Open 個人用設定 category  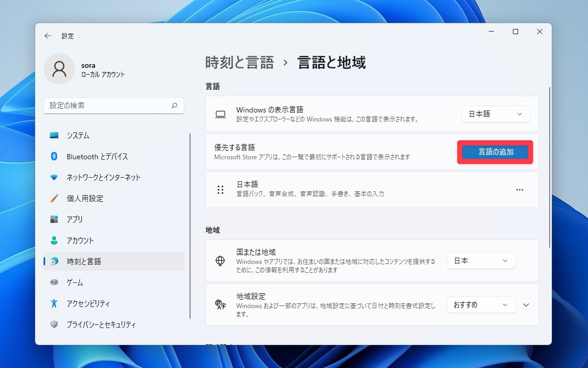(114, 198)
